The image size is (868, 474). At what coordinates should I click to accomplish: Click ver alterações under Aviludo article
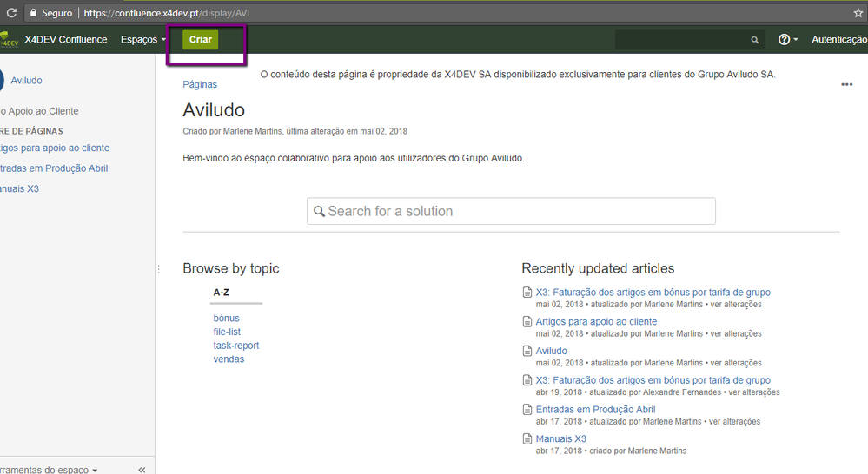click(x=736, y=363)
